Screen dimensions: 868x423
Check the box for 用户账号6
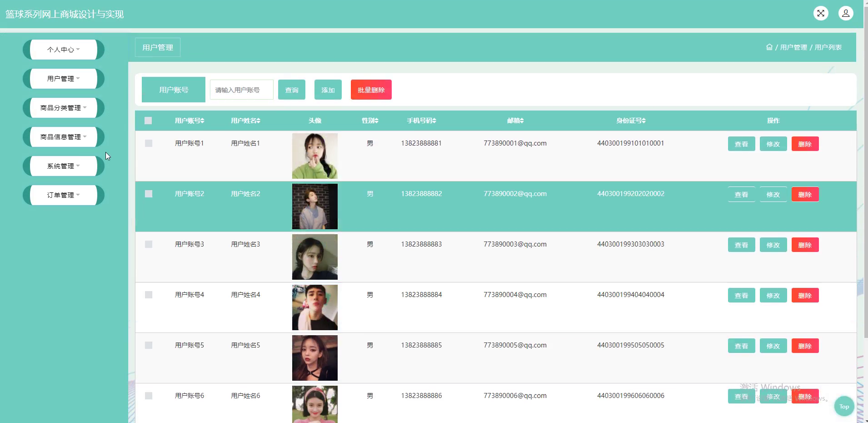149,396
